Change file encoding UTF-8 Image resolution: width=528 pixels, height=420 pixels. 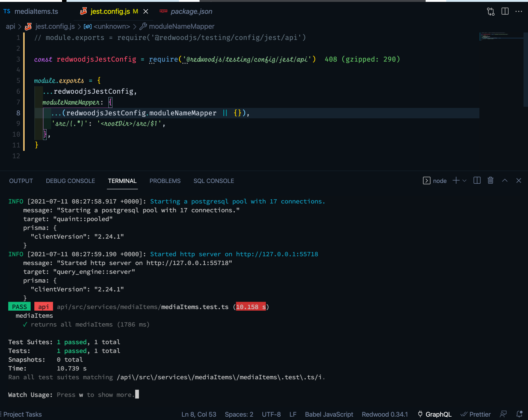271,414
